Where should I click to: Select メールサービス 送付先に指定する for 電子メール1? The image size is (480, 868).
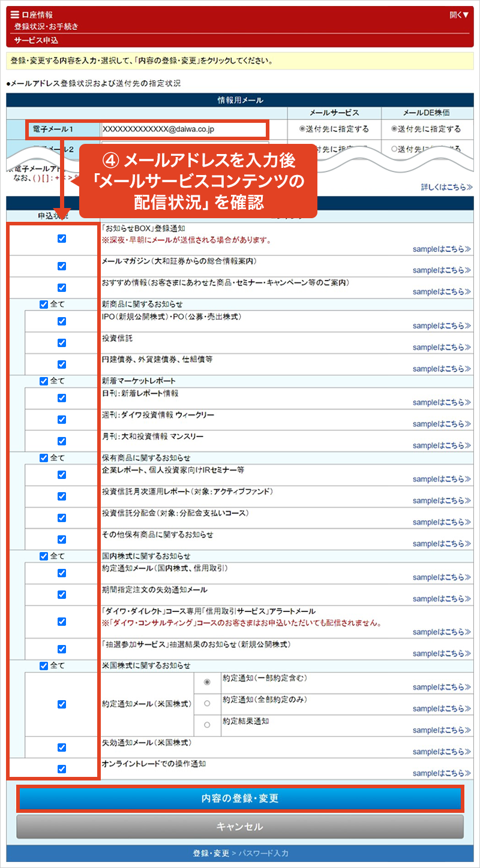coord(302,129)
